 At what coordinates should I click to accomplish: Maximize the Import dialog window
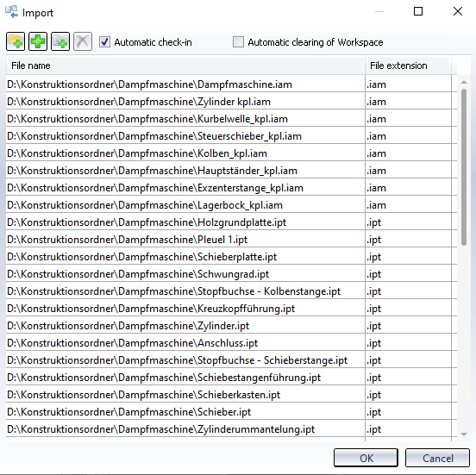tap(418, 11)
